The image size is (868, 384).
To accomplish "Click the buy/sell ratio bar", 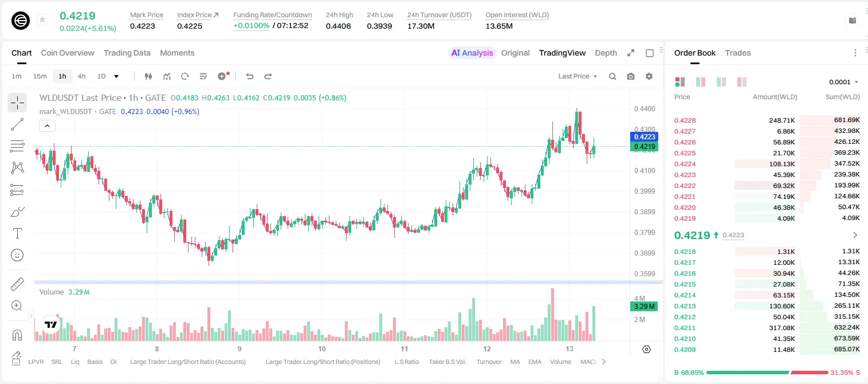I will (767, 373).
